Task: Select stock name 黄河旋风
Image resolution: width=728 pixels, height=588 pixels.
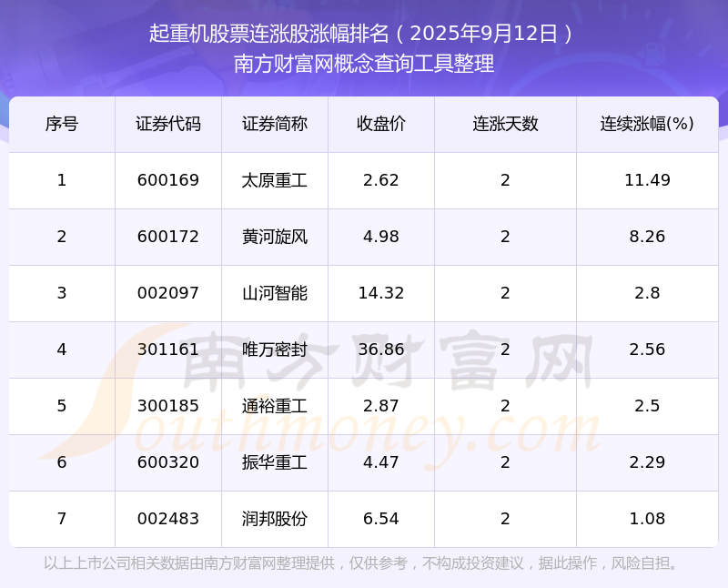Action: (275, 237)
